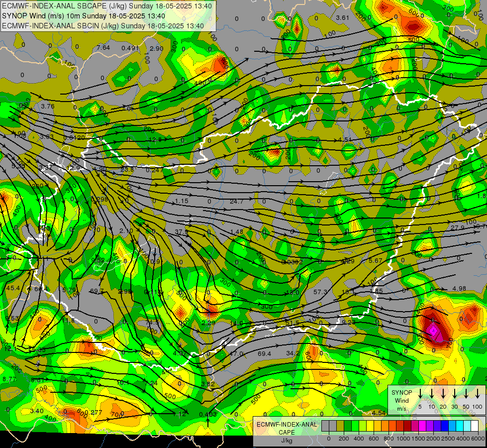Click the map value '45.4'
Viewport: 487px width, 448px height.
pos(13,288)
